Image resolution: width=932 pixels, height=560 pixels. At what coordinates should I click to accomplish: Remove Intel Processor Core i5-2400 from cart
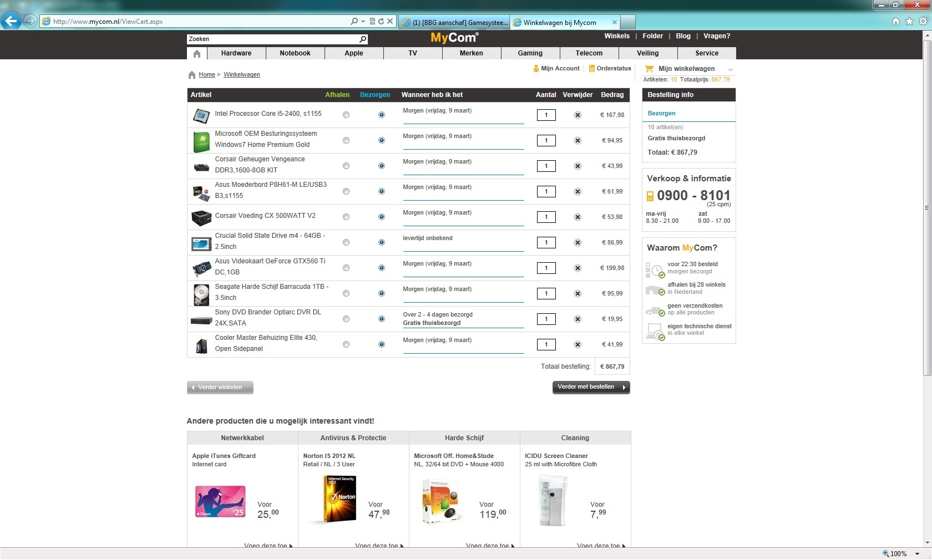pyautogui.click(x=578, y=115)
